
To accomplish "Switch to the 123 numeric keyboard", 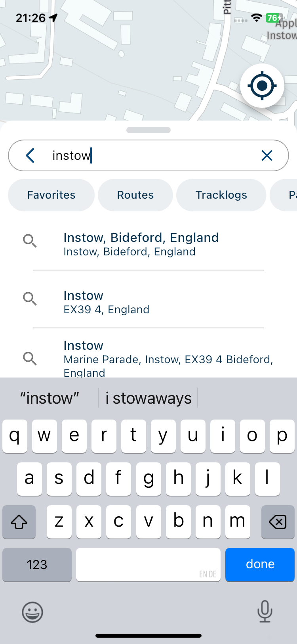I will tap(37, 565).
